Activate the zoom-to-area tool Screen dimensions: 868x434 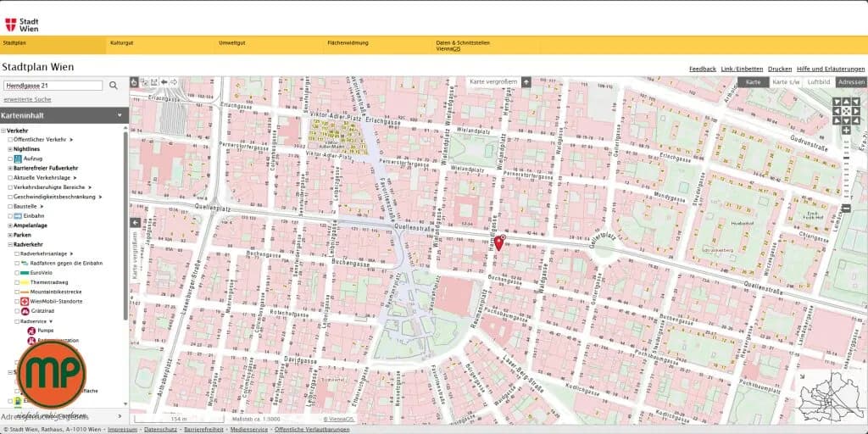point(144,82)
